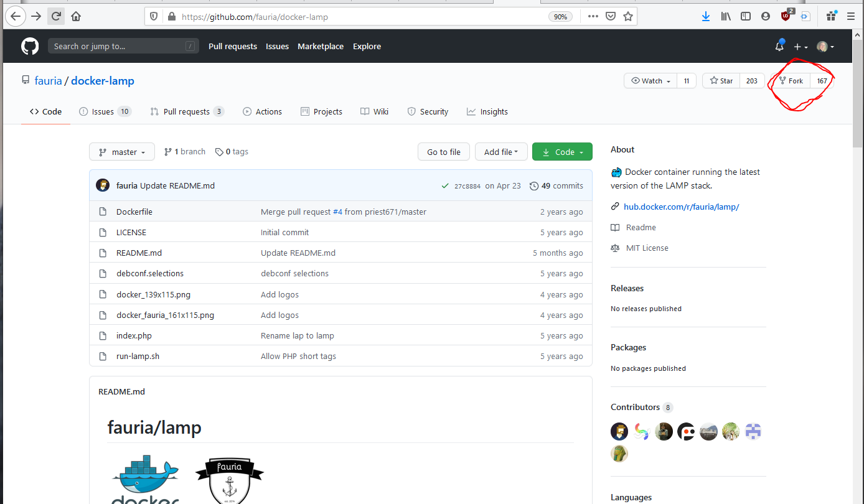This screenshot has width=864, height=504.
Task: Open the uBlock Origin extension icon
Action: click(x=786, y=16)
